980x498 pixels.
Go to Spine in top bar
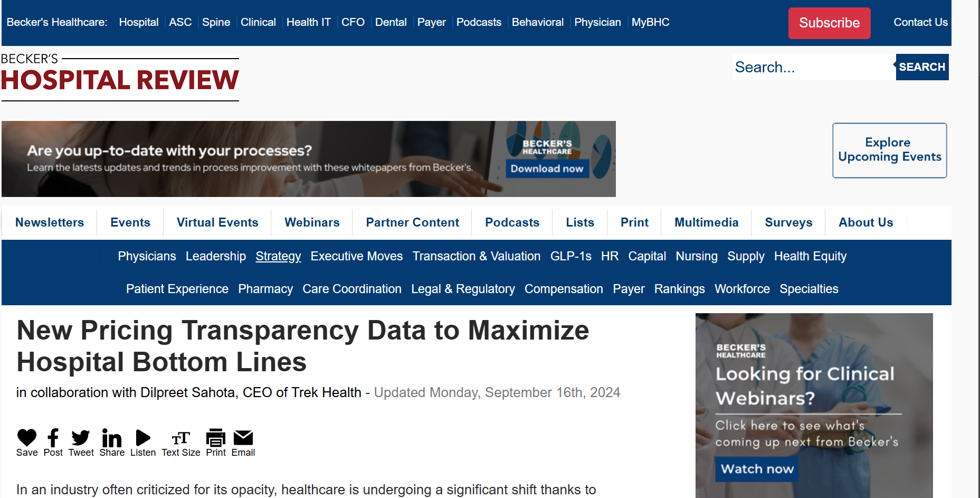pyautogui.click(x=216, y=22)
